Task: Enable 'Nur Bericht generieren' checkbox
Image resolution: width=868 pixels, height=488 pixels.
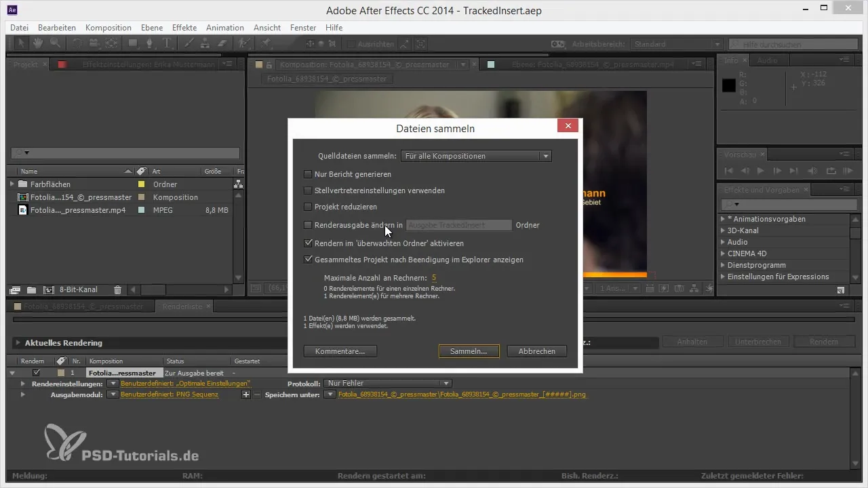Action: click(x=308, y=174)
